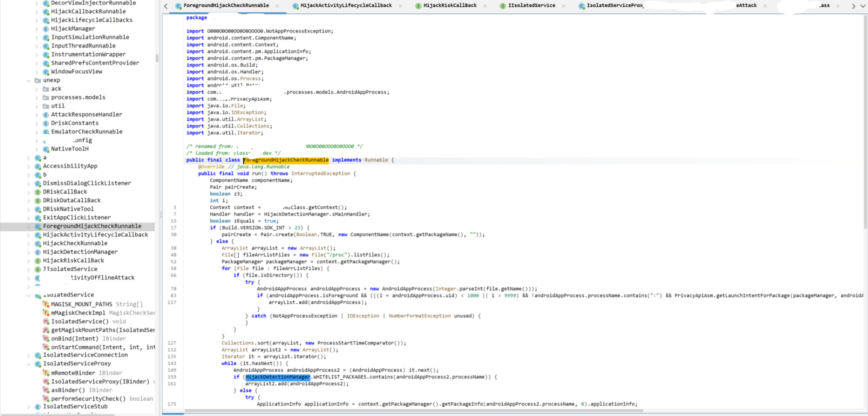Click the MAGISK_MOUNT_PATHS field icon

coord(46,304)
